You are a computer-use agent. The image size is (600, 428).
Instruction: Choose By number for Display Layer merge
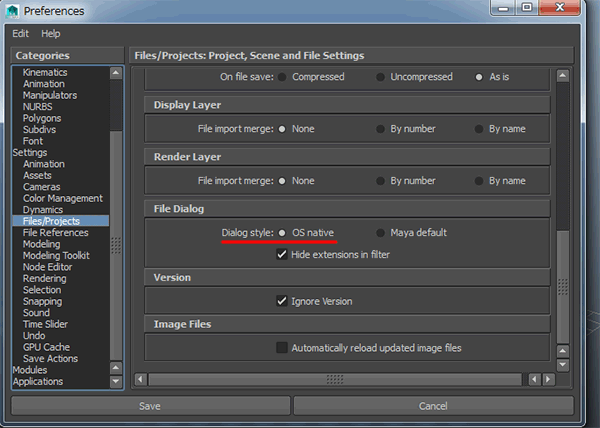click(x=380, y=129)
